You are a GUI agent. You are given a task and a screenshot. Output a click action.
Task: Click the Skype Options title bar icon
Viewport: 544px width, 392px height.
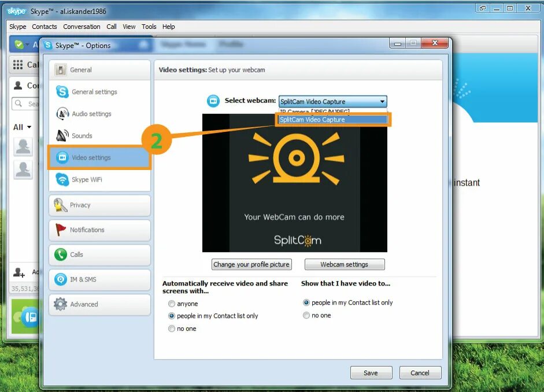[x=48, y=45]
